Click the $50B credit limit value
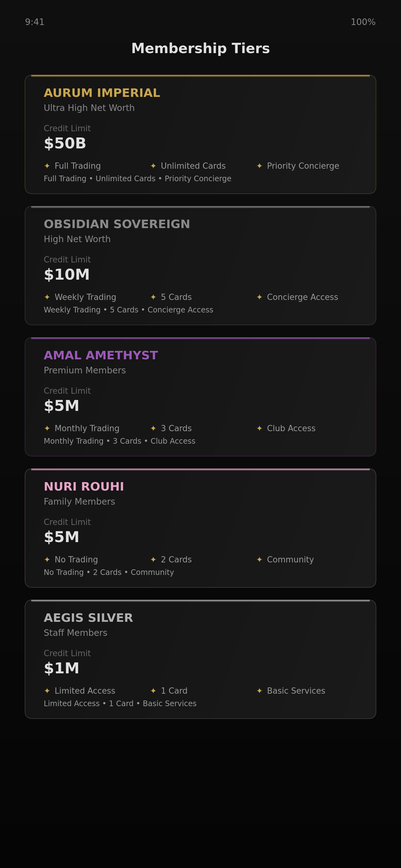 (x=65, y=143)
